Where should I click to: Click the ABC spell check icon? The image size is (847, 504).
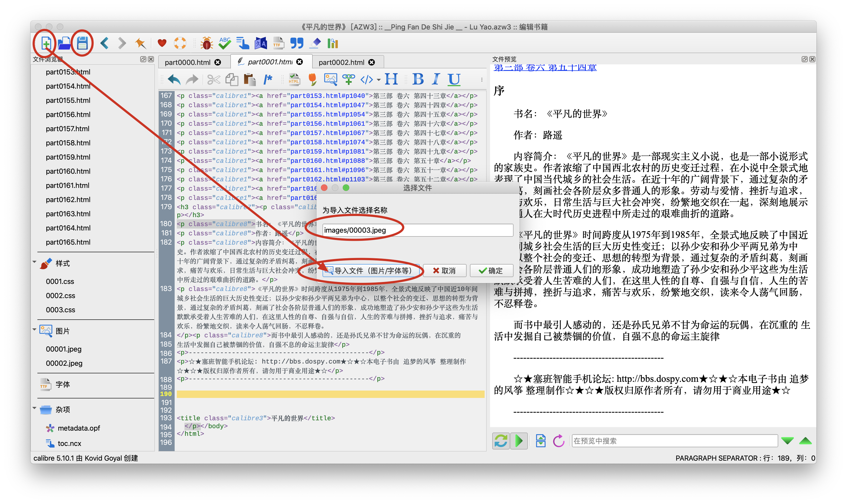tap(225, 43)
